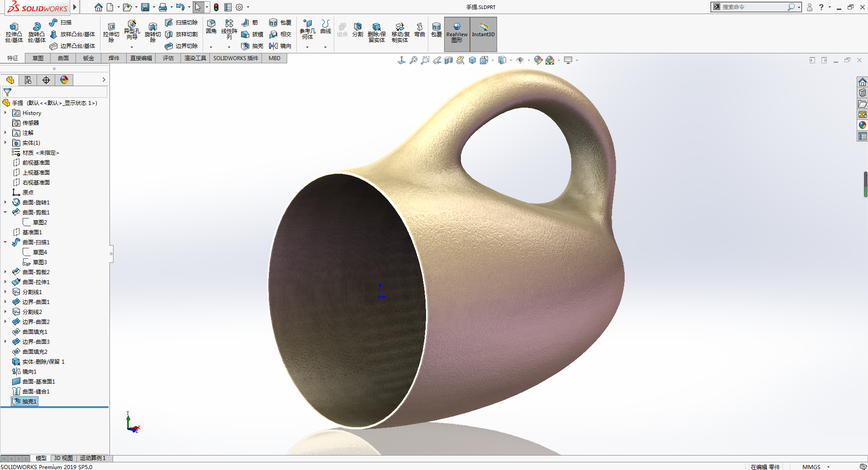This screenshot has width=868, height=470.
Task: Click the feature tree filter field
Action: [x=55, y=92]
